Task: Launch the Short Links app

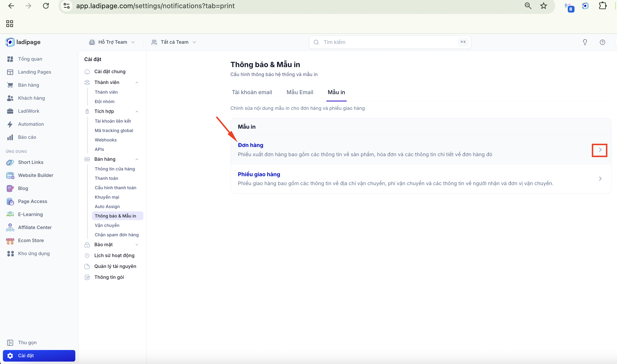Action: [31, 162]
